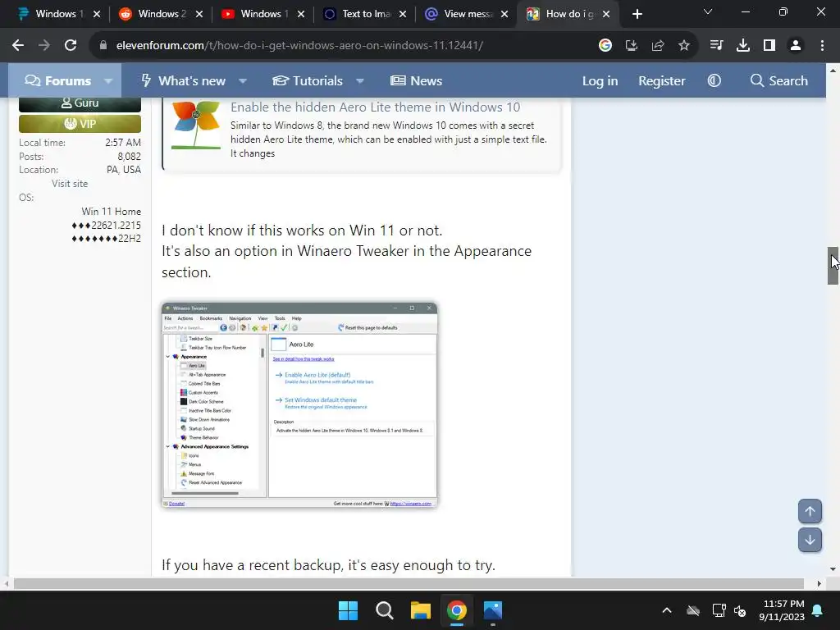The width and height of the screenshot is (840, 630).
Task: Open the Google account icon in address bar
Action: point(605,46)
